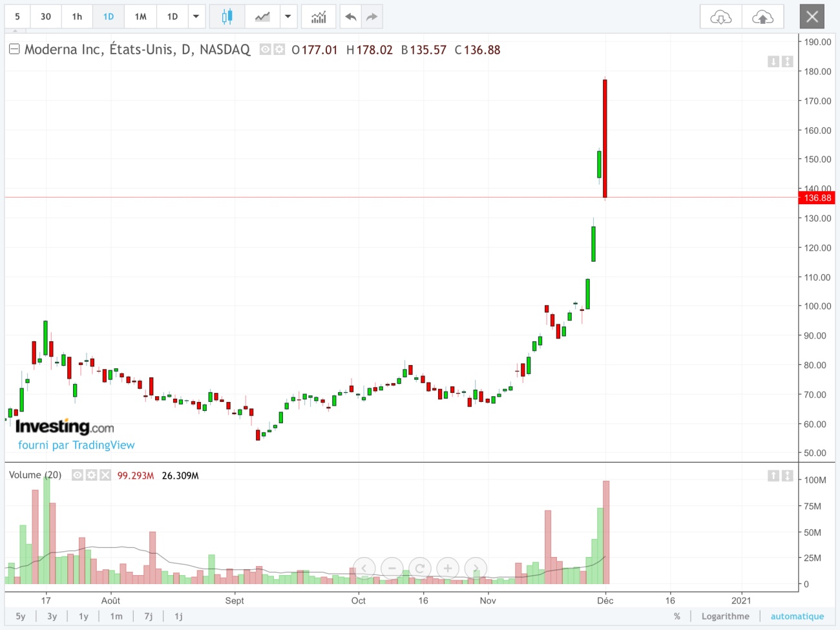This screenshot has height=630, width=840.
Task: Open the interval dropdown arrow
Action: click(x=196, y=17)
